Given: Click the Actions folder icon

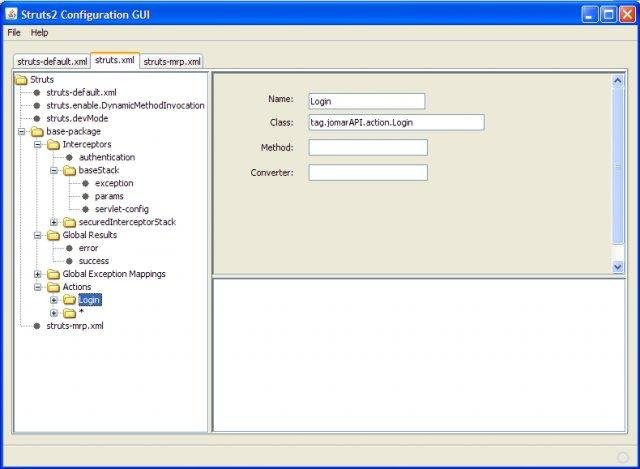Looking at the screenshot, I should tap(53, 287).
